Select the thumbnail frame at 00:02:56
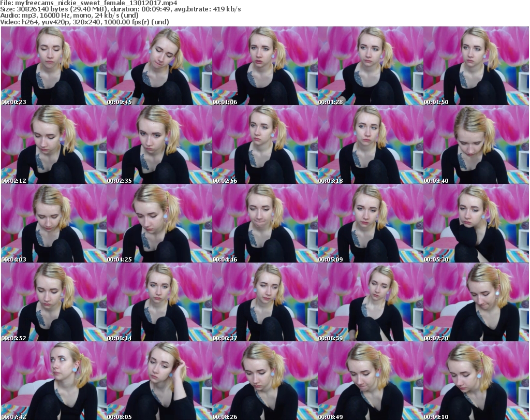530x420 pixels. click(x=264, y=144)
